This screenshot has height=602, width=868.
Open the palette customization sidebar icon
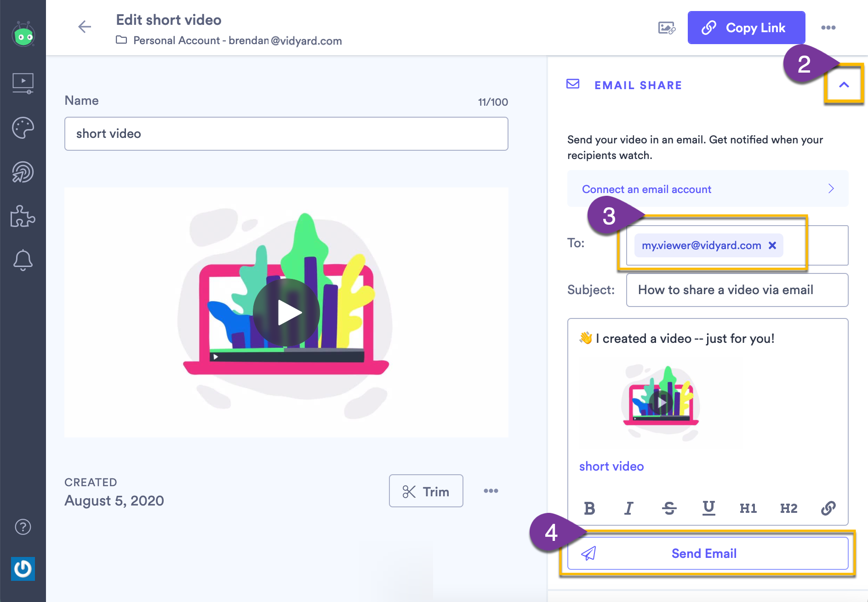[x=23, y=128]
